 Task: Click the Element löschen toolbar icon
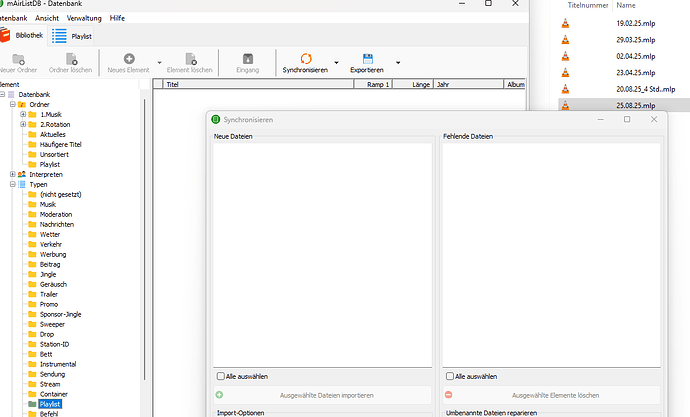pos(191,59)
